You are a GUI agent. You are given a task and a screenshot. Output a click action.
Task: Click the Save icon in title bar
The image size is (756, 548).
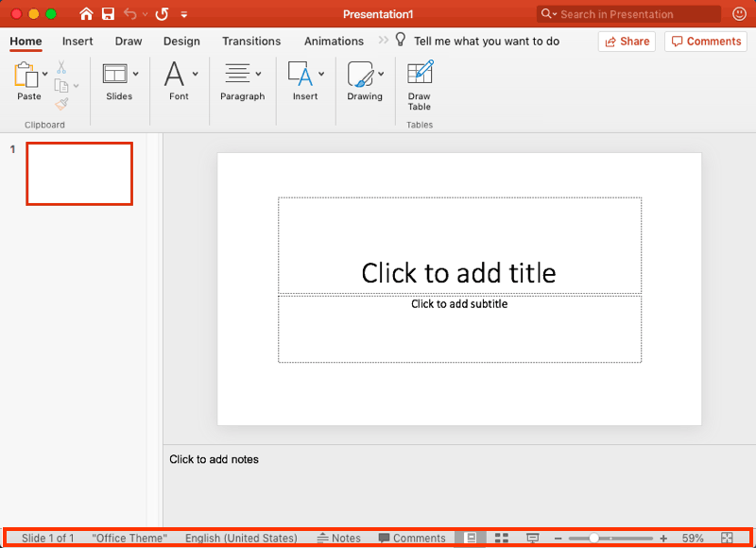point(108,14)
